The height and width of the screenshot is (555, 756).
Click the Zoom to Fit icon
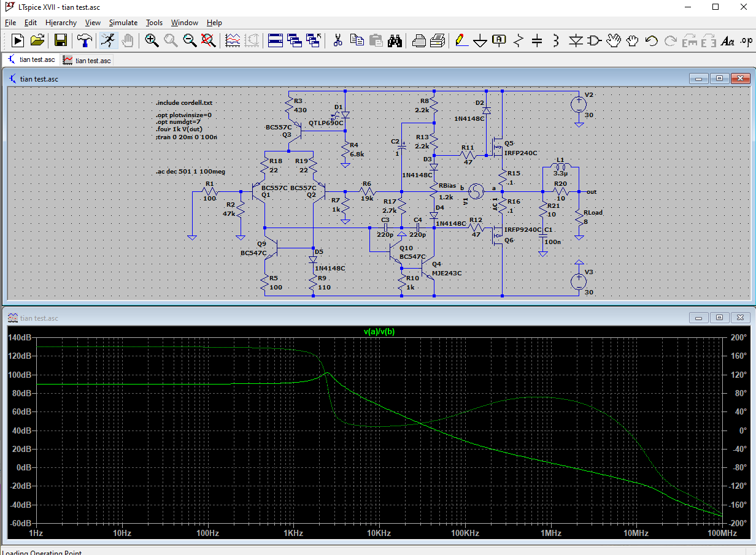coord(209,40)
